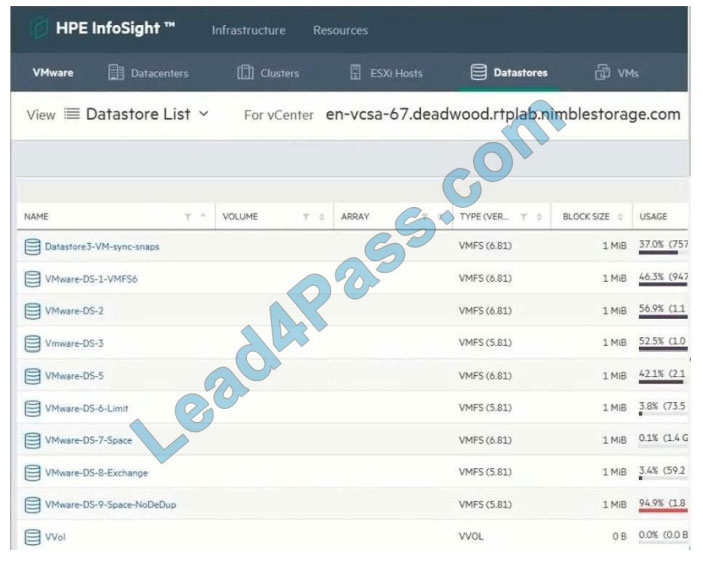
Task: Sort by the BLOCK SIZE column arrows
Action: (x=621, y=217)
